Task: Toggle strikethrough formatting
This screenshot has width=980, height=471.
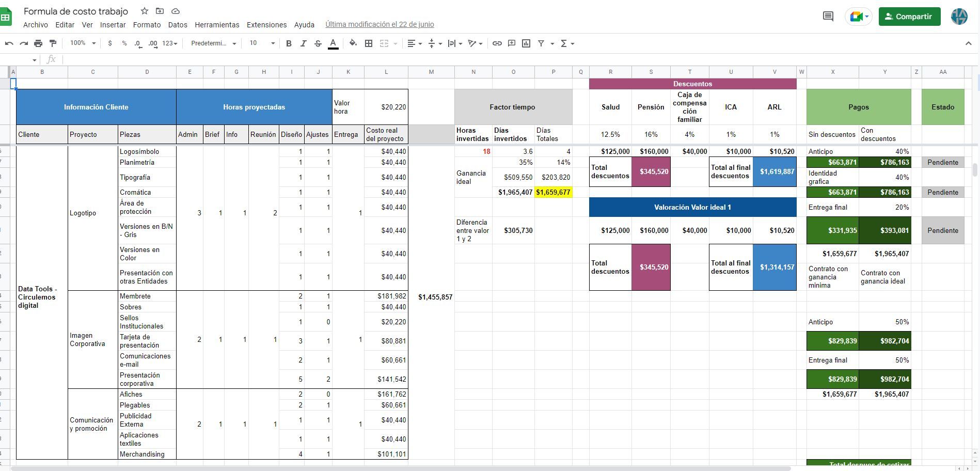Action: point(318,43)
